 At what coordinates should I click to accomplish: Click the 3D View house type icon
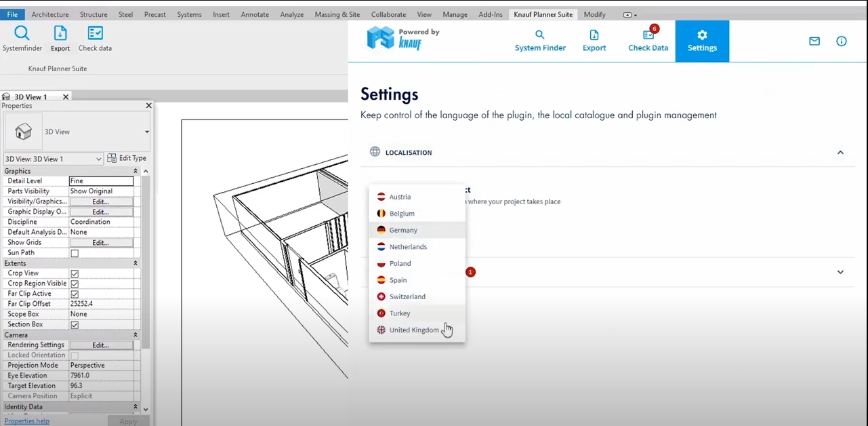click(x=24, y=132)
